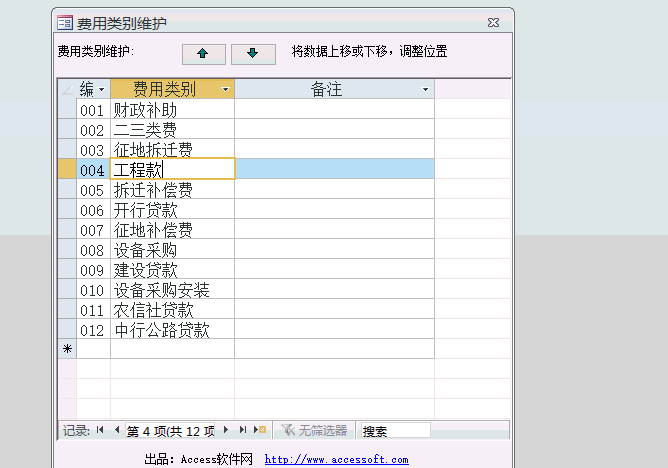Open the www.accessoft.com link

click(337, 459)
